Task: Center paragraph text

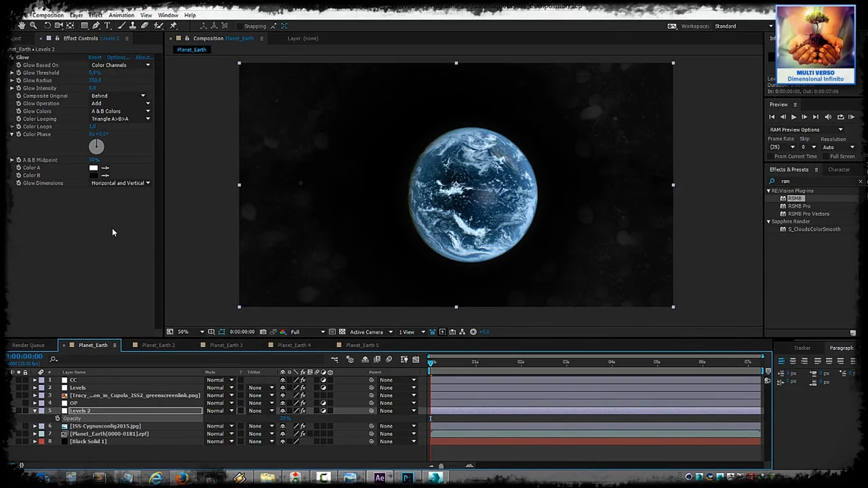Action: click(x=793, y=361)
